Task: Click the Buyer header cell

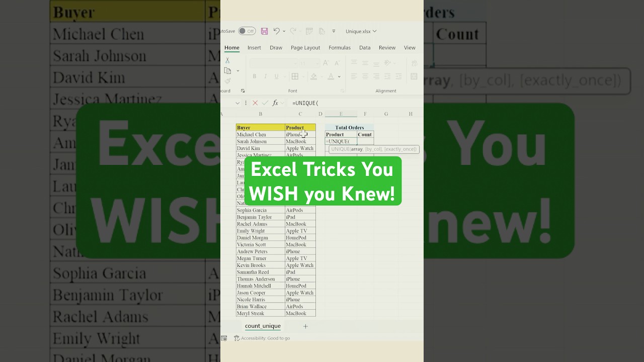Action: pyautogui.click(x=261, y=128)
